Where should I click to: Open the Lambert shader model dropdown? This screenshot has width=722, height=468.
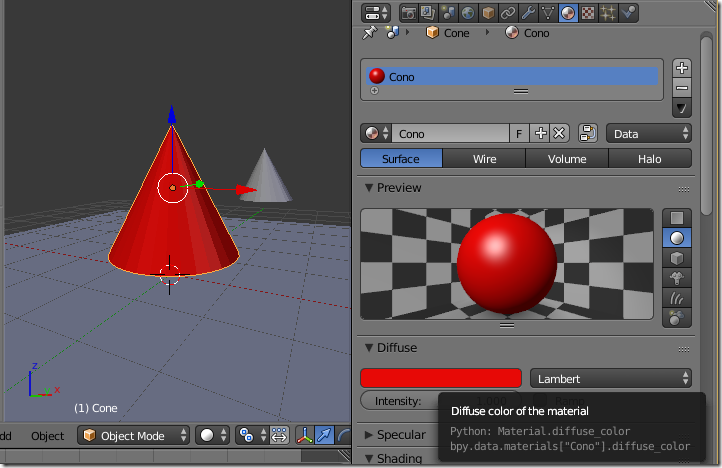611,378
